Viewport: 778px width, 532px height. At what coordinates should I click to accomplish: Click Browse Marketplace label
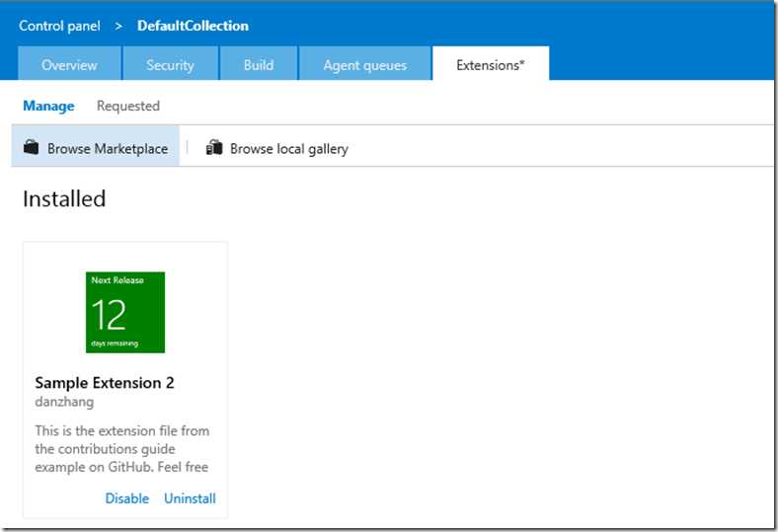[x=108, y=149]
